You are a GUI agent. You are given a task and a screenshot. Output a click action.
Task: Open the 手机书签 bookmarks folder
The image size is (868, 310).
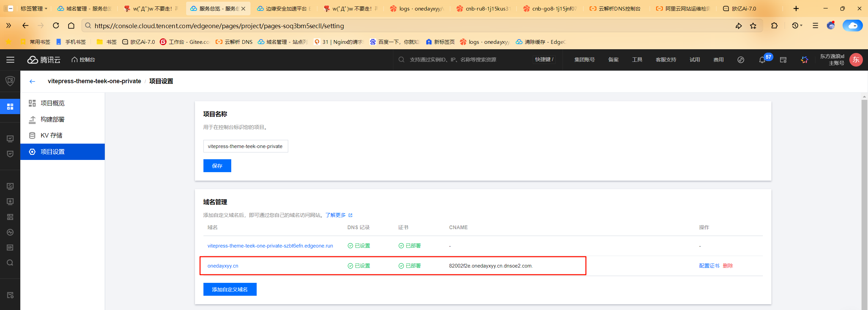pos(71,42)
